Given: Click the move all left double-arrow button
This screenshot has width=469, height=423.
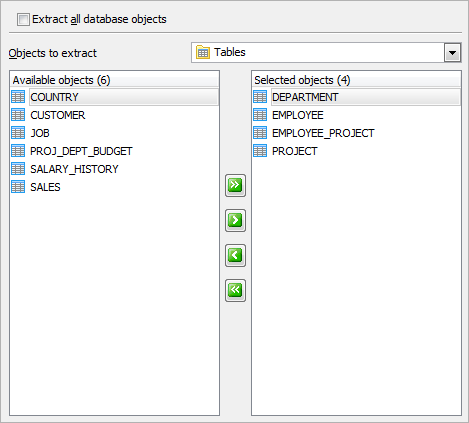Looking at the screenshot, I should 235,290.
